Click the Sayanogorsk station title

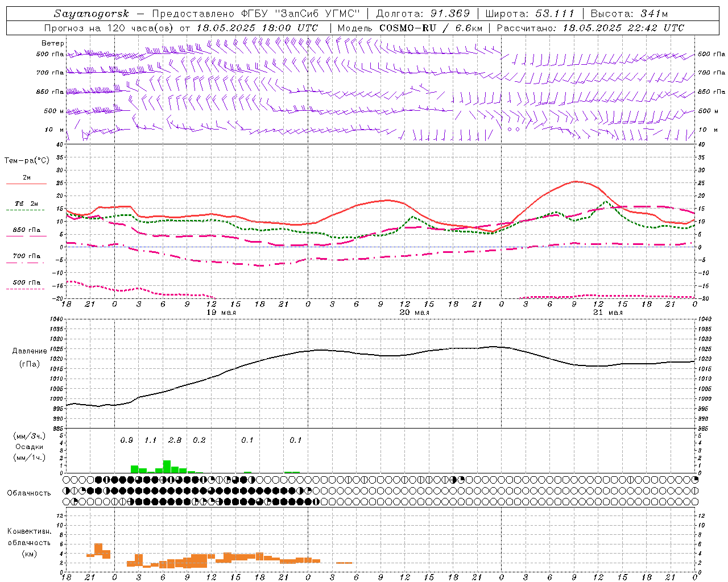(92, 14)
